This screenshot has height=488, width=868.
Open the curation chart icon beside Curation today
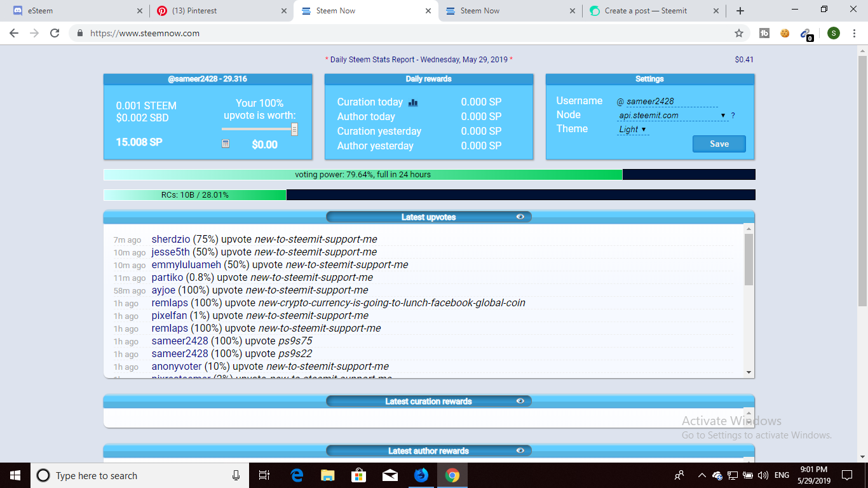tap(413, 102)
